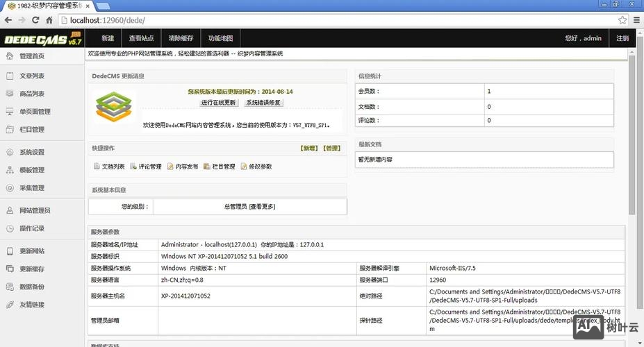Click the Microsoft-IIS/7.5 value cell
Image resolution: width=644 pixels, height=347 pixels.
click(x=525, y=269)
